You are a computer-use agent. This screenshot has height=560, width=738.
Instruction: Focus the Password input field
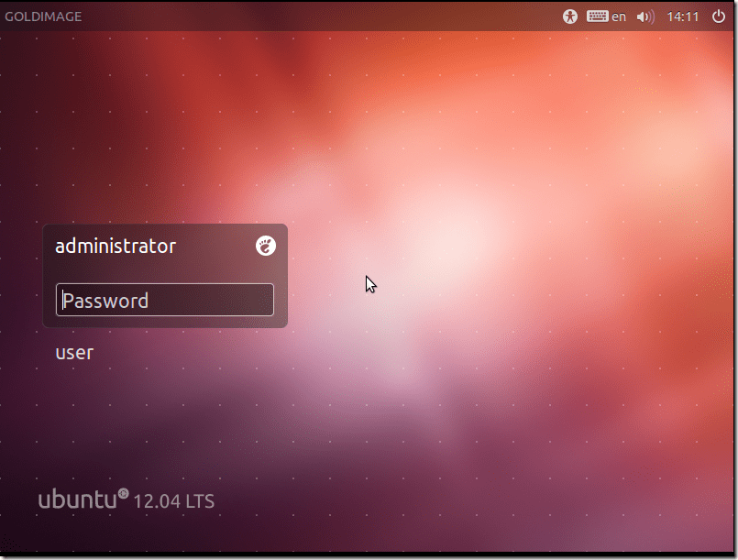point(165,301)
